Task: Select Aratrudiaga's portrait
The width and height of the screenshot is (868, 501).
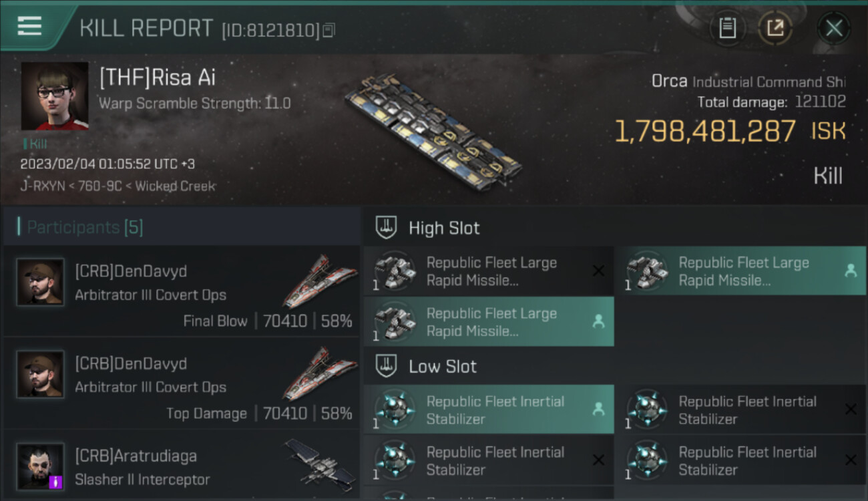Action: pos(41,466)
